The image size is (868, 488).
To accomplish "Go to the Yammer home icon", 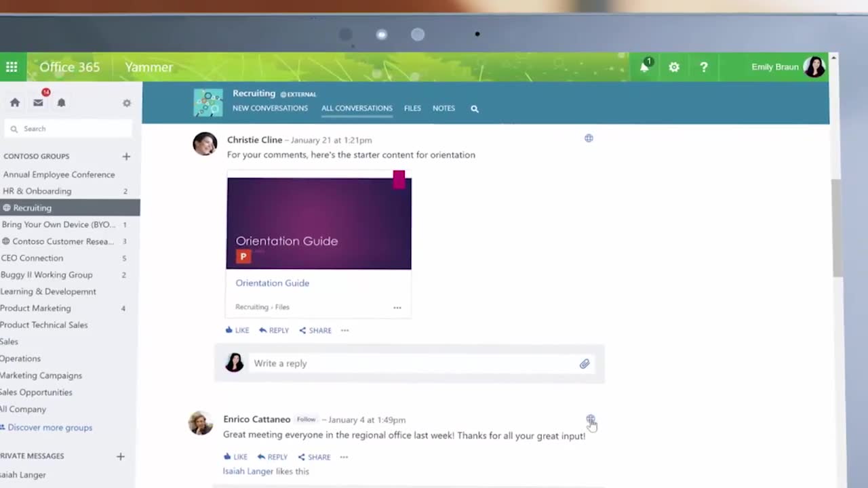I will 15,102.
